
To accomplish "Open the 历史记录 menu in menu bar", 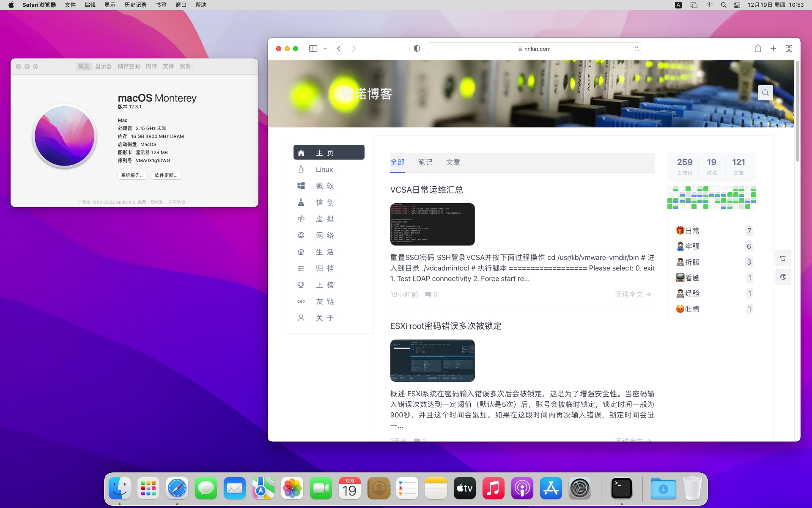I will pyautogui.click(x=135, y=5).
